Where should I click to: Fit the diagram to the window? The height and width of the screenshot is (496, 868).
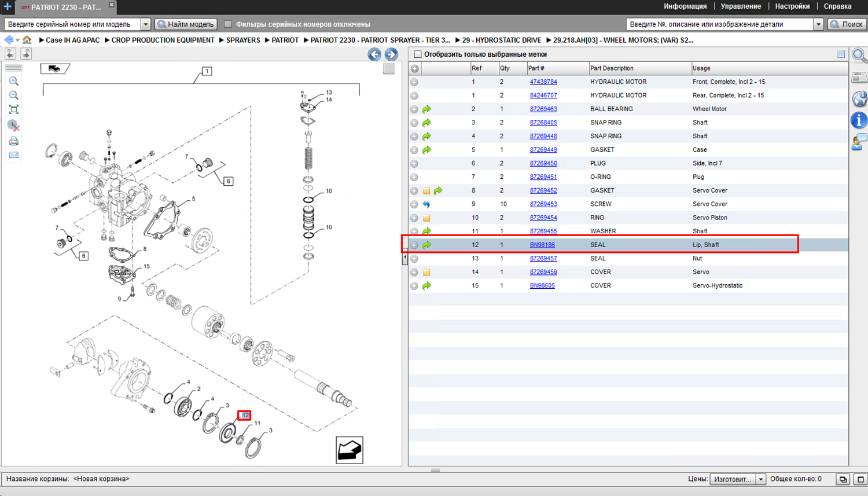[14, 109]
